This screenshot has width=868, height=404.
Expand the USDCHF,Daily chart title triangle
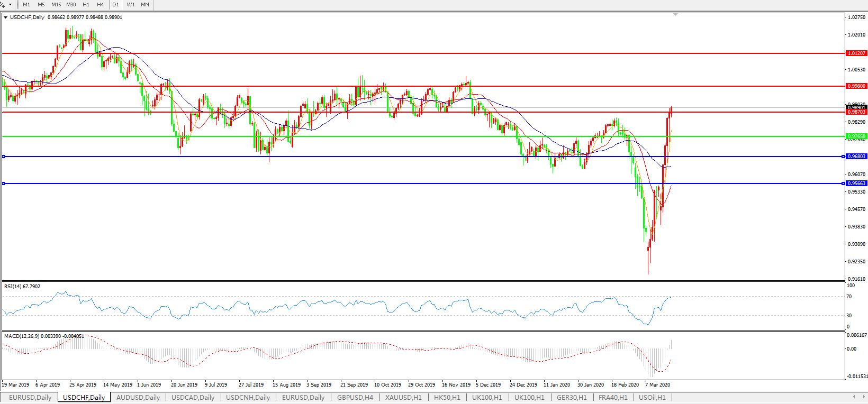tap(5, 17)
